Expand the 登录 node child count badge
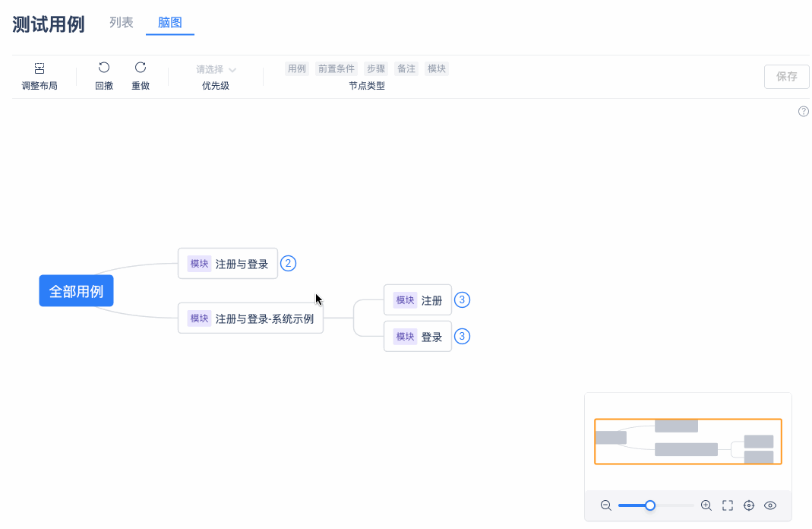 462,336
